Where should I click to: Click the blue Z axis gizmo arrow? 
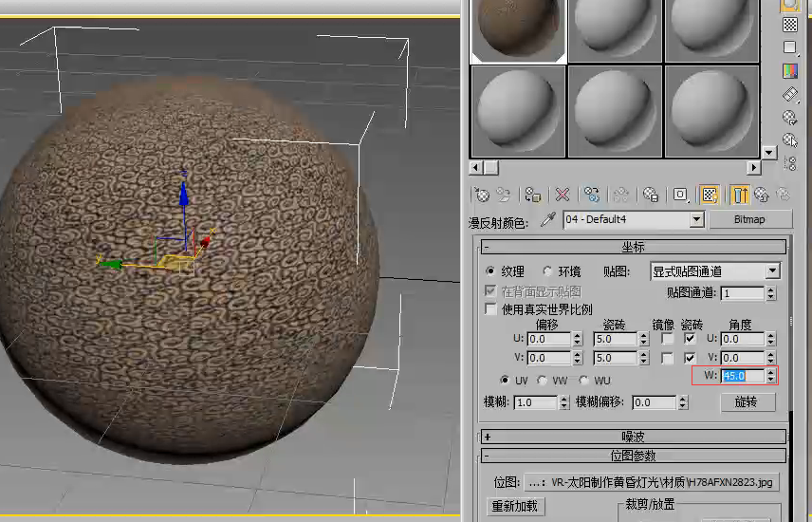[183, 193]
